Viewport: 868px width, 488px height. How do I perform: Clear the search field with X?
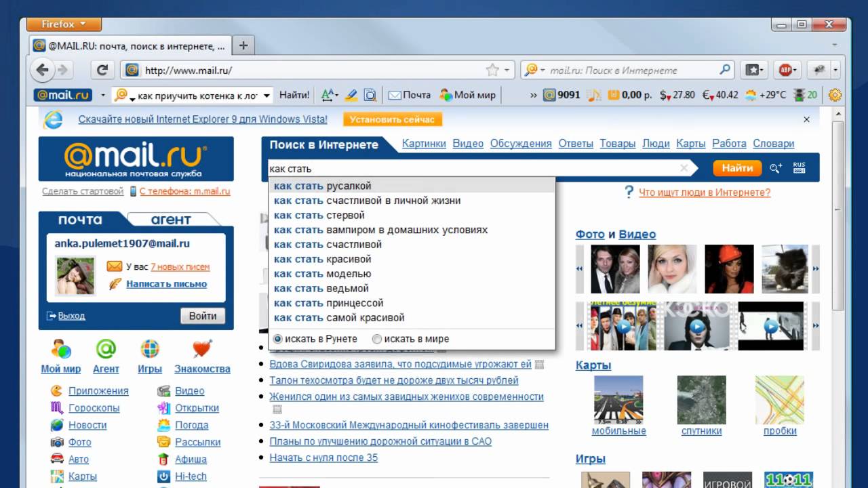(684, 168)
